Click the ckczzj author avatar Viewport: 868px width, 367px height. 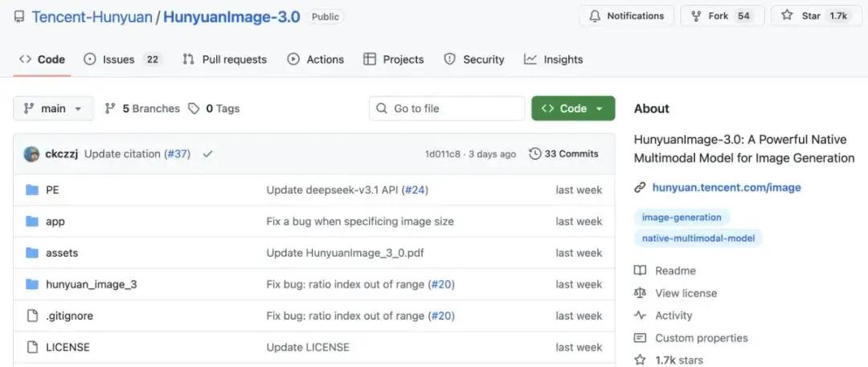pyautogui.click(x=32, y=154)
